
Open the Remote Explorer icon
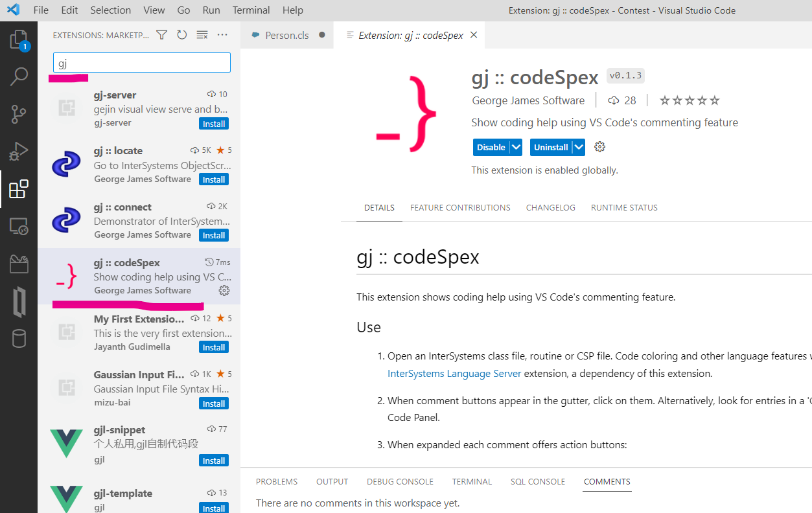pyautogui.click(x=19, y=227)
